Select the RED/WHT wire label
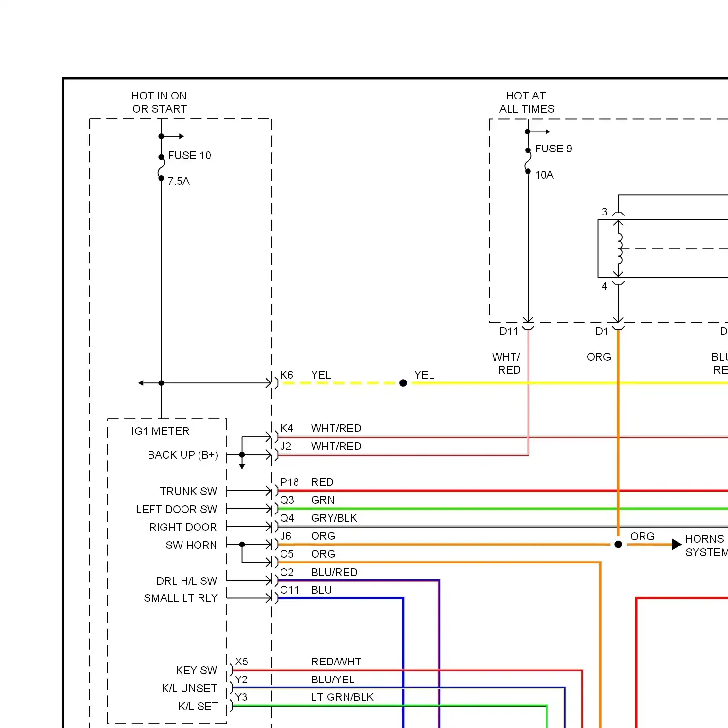This screenshot has width=728, height=728. 336,662
